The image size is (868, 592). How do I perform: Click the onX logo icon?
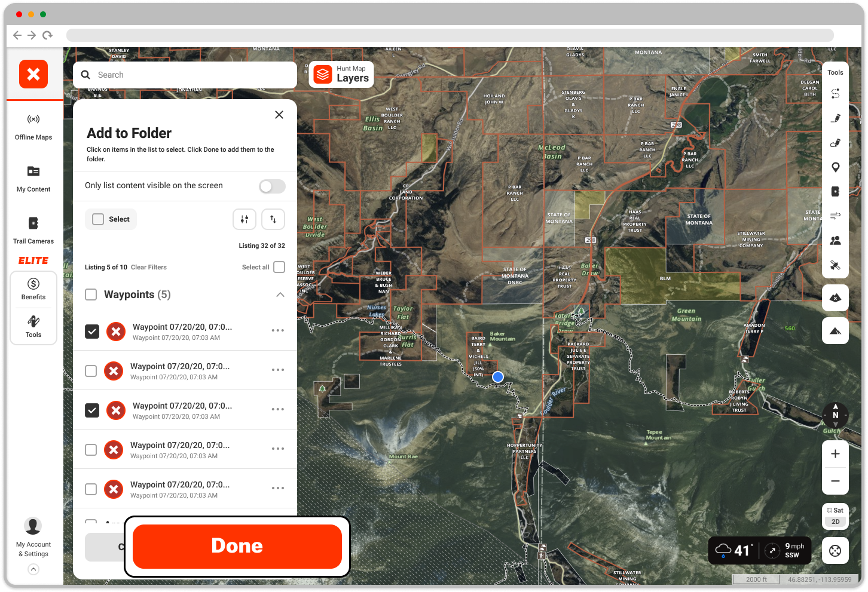33,74
